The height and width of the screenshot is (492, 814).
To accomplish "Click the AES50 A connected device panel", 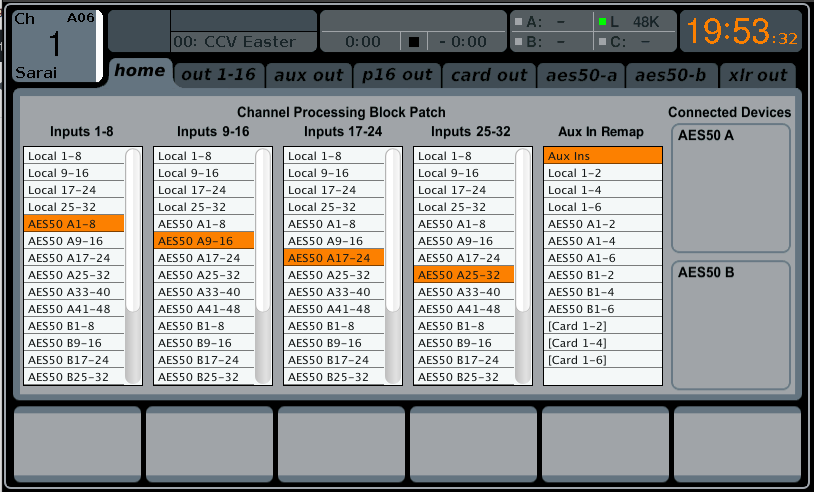I will (x=730, y=188).
